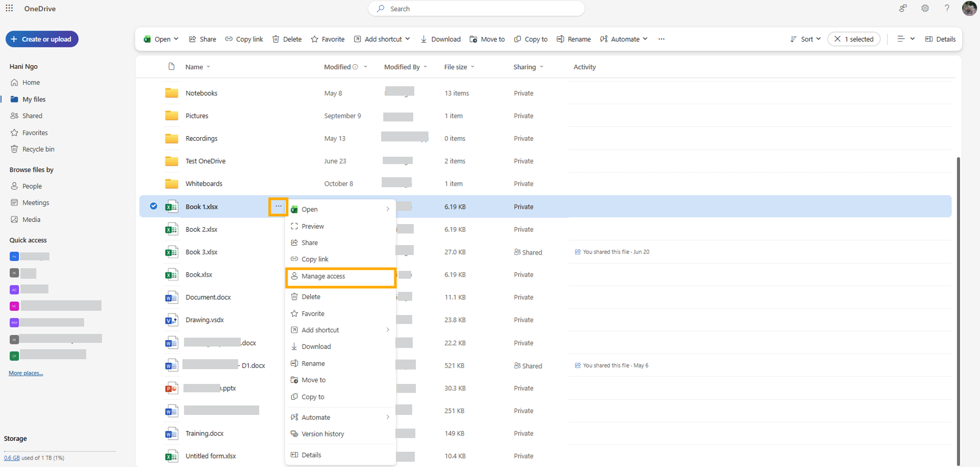Toggle the Details pane button
This screenshot has height=467, width=980.
(x=941, y=39)
